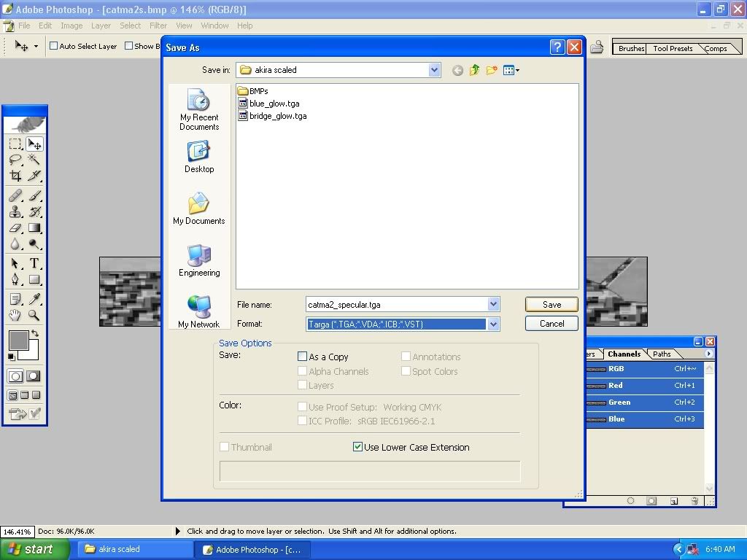Select the Zoom tool

(34, 315)
